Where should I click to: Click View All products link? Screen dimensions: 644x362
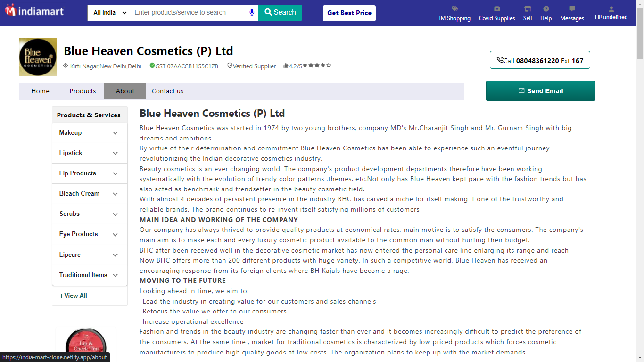pyautogui.click(x=73, y=296)
